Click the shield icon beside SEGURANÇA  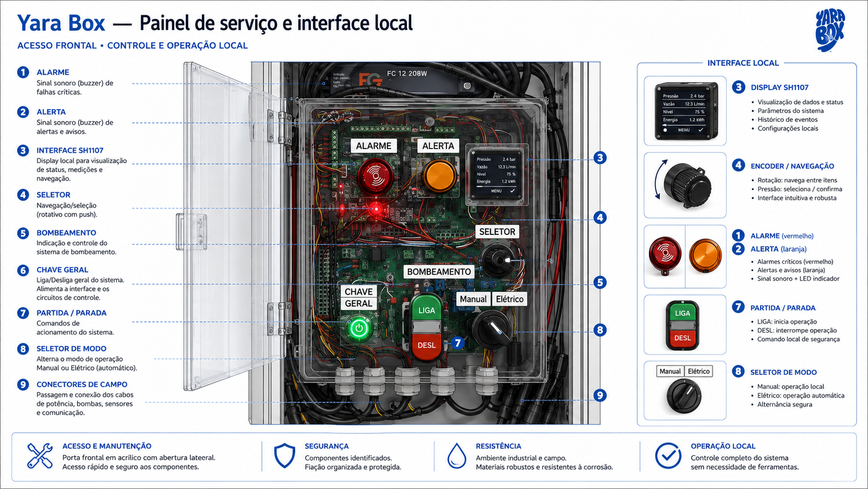click(284, 456)
